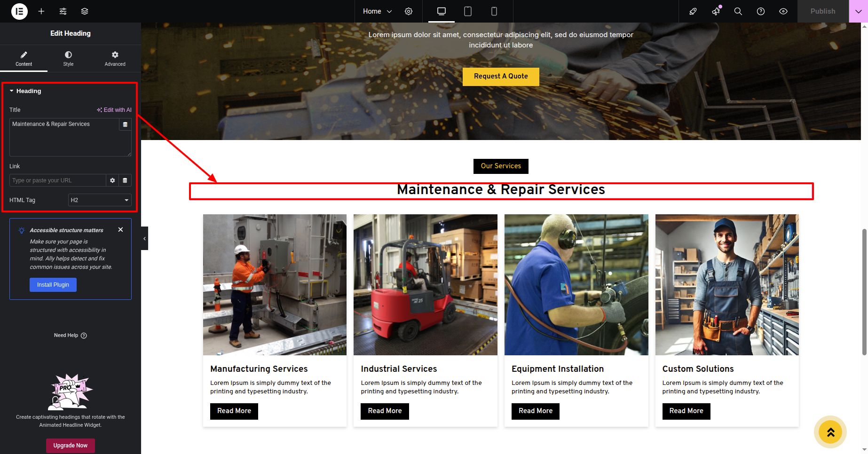This screenshot has height=454, width=868.
Task: Switch to mobile device view
Action: pos(494,11)
